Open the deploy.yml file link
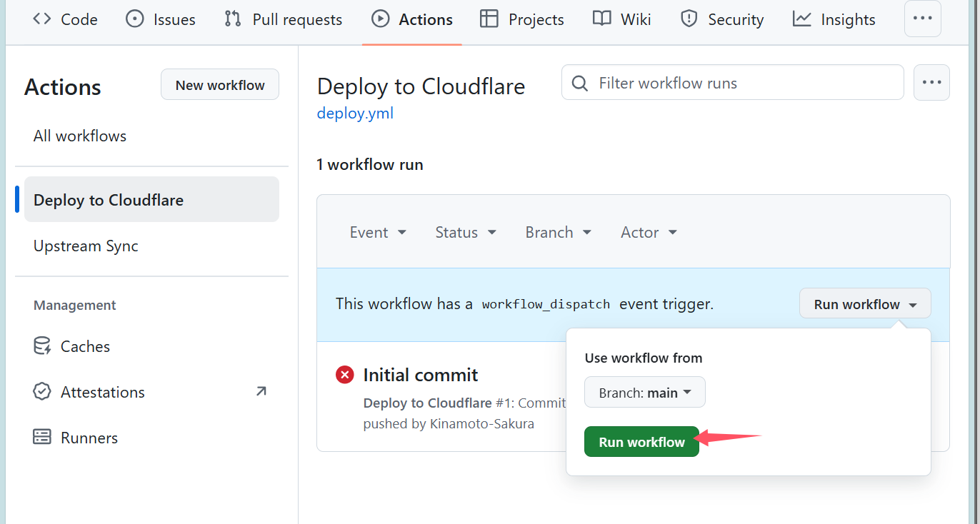 pos(355,113)
